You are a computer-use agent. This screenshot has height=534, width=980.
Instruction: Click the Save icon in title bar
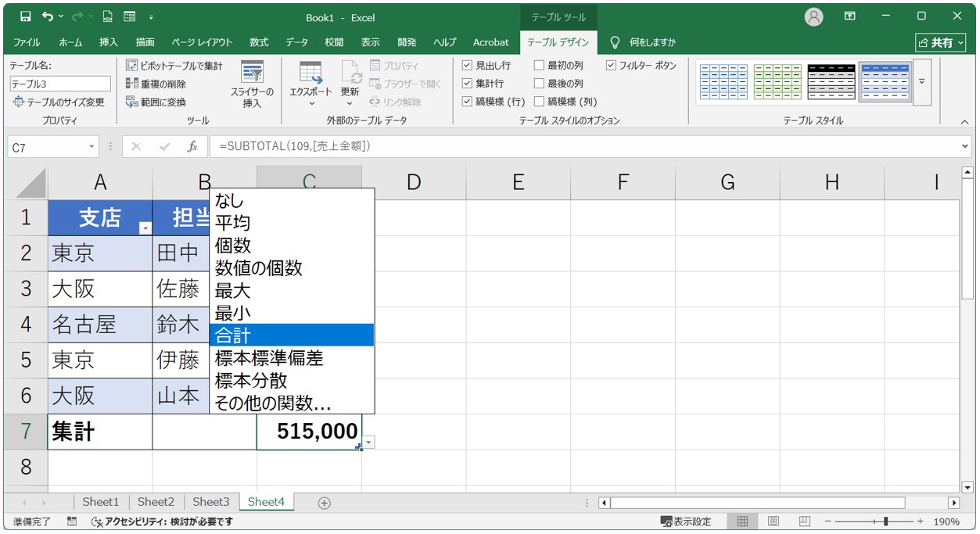pos(25,16)
